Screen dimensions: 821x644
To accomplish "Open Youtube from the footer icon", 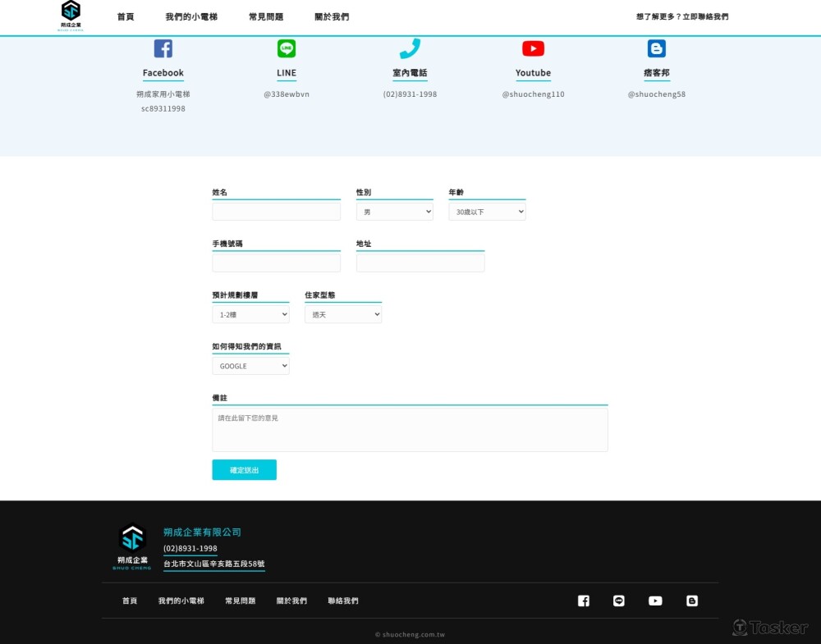I will (x=655, y=601).
